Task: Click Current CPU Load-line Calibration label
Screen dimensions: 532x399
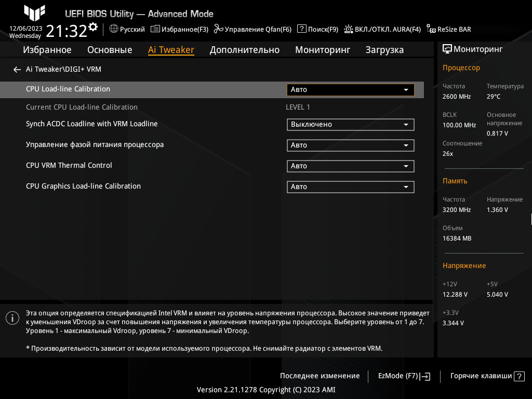Action: point(82,107)
